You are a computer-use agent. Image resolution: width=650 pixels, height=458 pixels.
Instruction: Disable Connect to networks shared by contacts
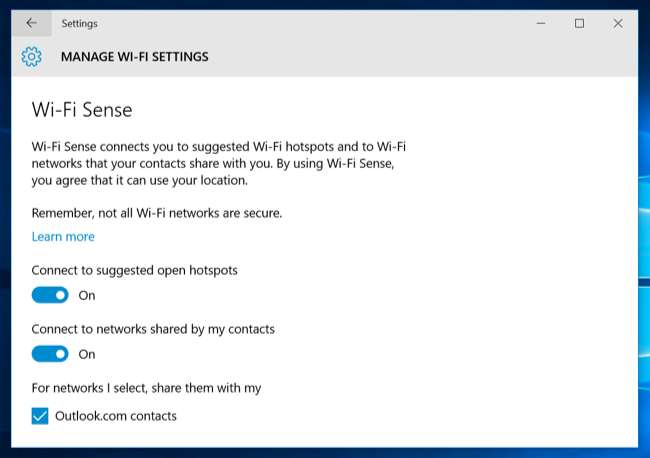click(x=50, y=354)
